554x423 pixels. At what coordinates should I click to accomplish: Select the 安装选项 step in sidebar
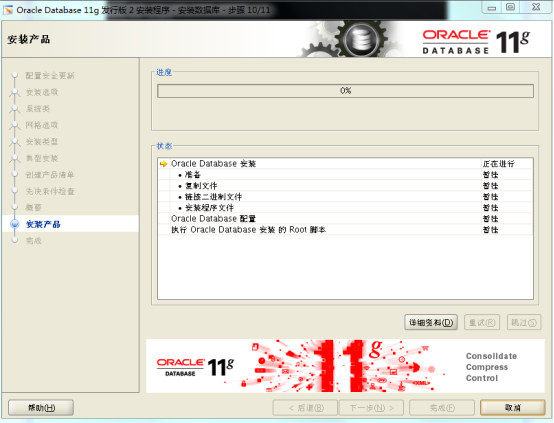(42, 92)
